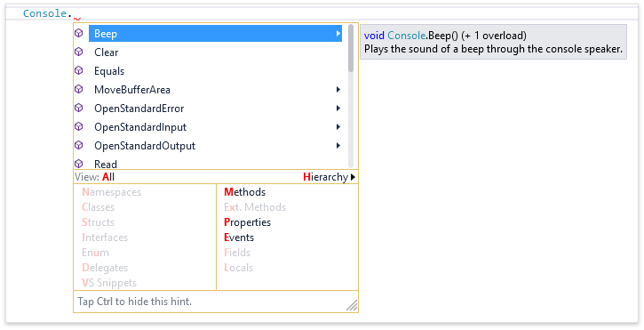Click the method icon beside Clear
Image resolution: width=644 pixels, height=330 pixels.
tap(79, 52)
